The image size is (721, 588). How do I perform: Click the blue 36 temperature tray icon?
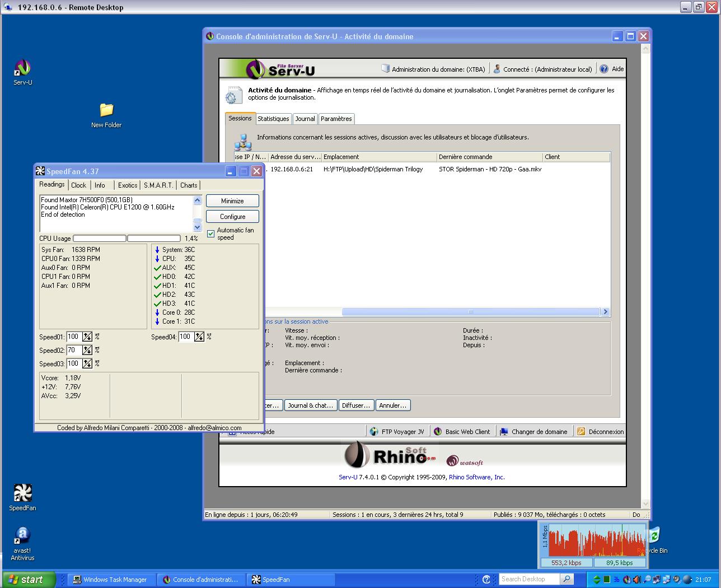(617, 580)
